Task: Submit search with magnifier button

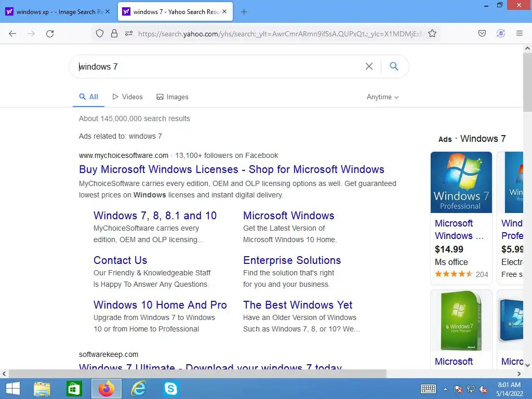Action: [x=394, y=66]
